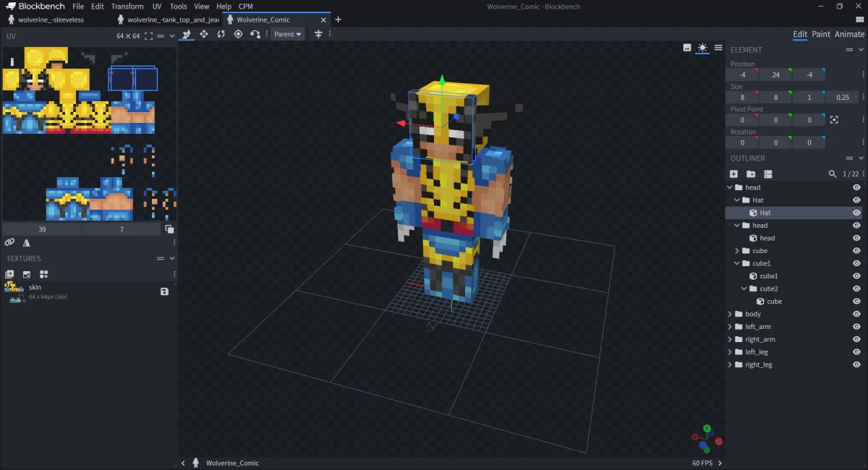Image resolution: width=868 pixels, height=470 pixels.
Task: Expand the body group
Action: pos(730,314)
